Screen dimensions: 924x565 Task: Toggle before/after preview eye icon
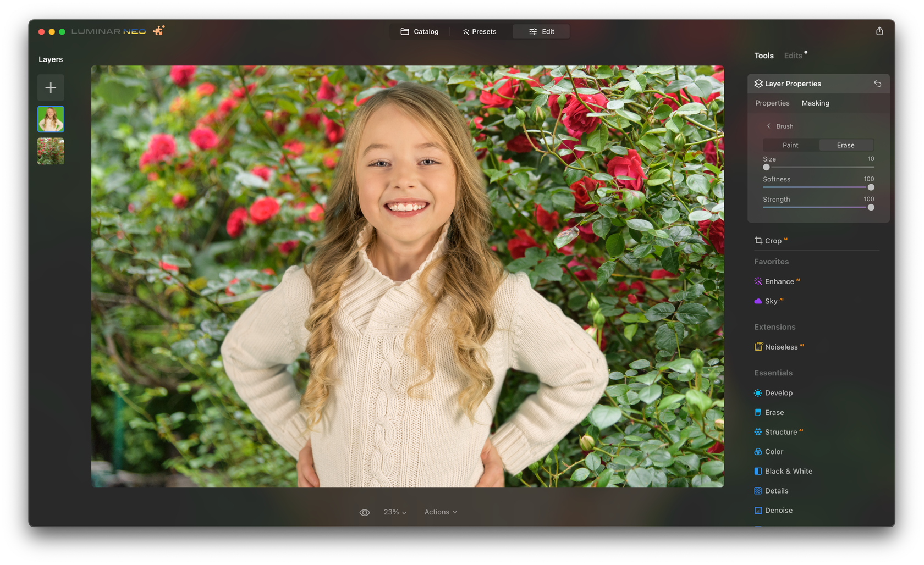pyautogui.click(x=365, y=512)
